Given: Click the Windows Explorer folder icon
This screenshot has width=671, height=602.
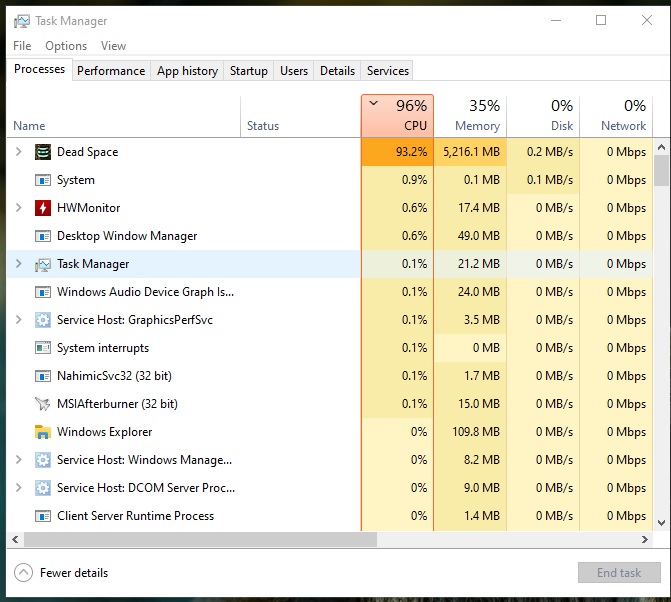Looking at the screenshot, I should click(x=43, y=432).
